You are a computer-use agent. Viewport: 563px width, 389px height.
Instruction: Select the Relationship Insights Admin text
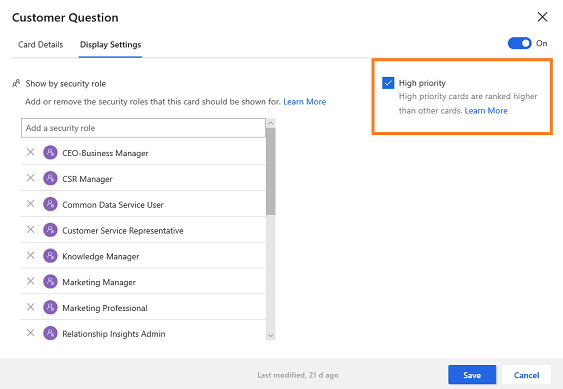click(x=114, y=334)
